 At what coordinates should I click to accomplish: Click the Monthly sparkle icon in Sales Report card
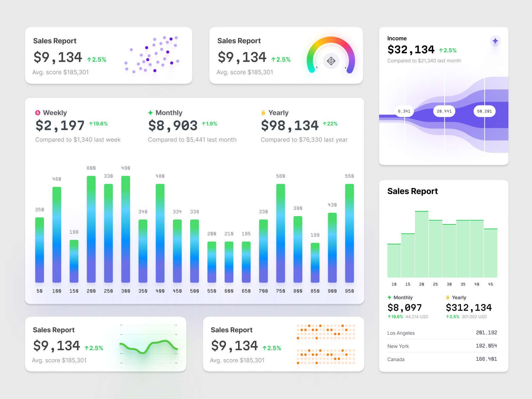pos(389,297)
